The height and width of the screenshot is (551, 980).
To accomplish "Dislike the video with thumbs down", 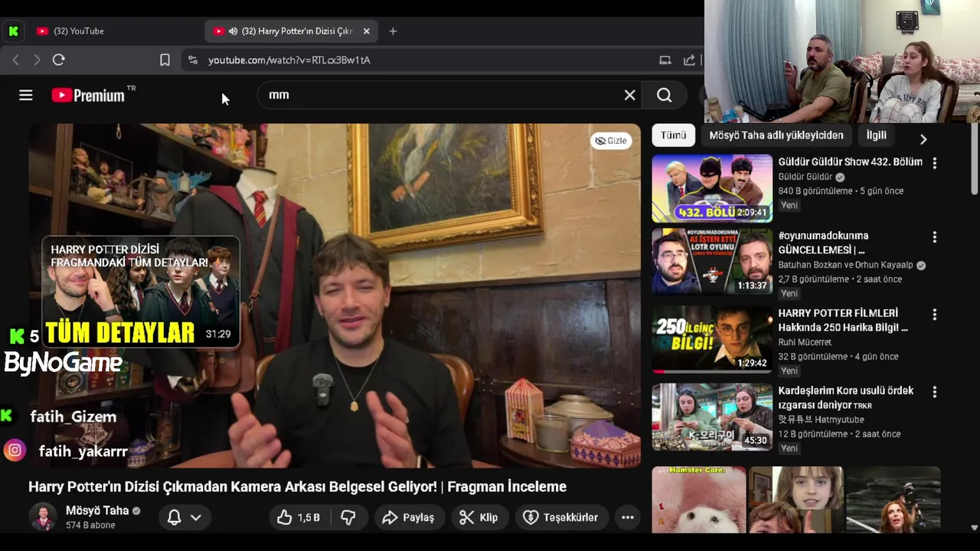I will pos(348,517).
